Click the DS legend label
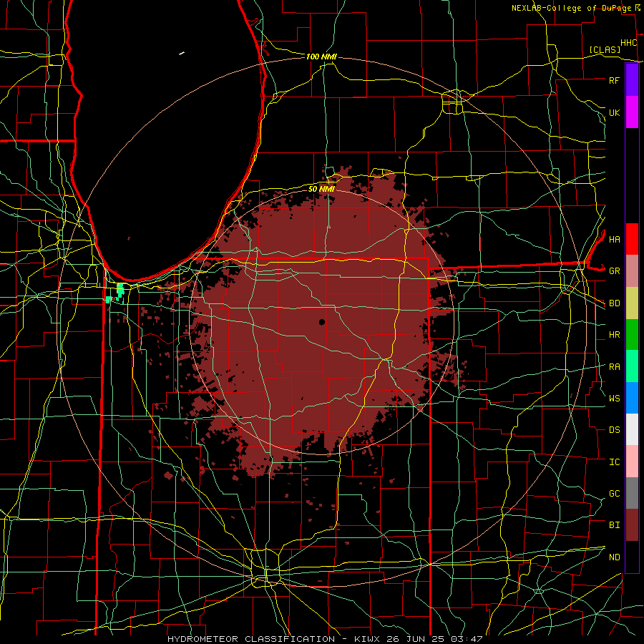The width and height of the screenshot is (644, 644). click(x=614, y=430)
